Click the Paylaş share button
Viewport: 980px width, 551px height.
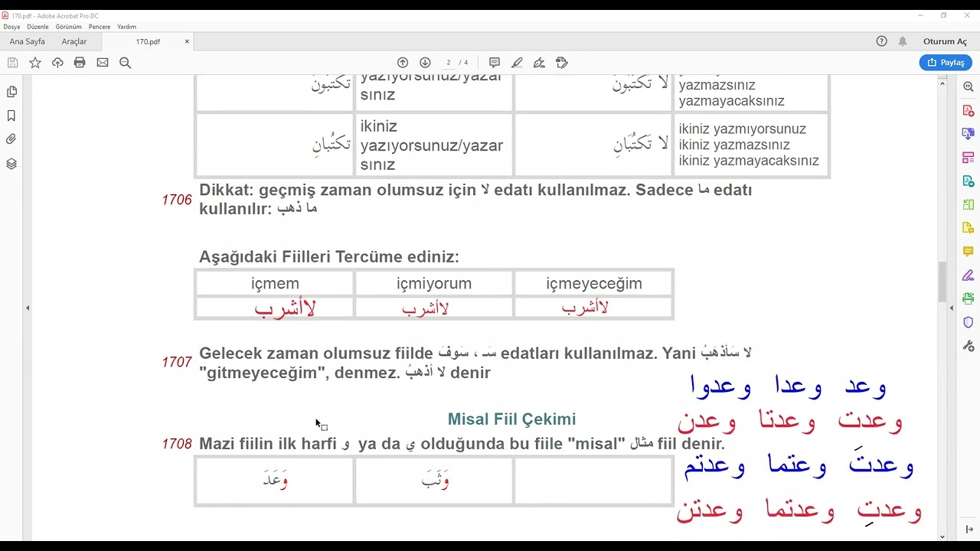pos(946,63)
